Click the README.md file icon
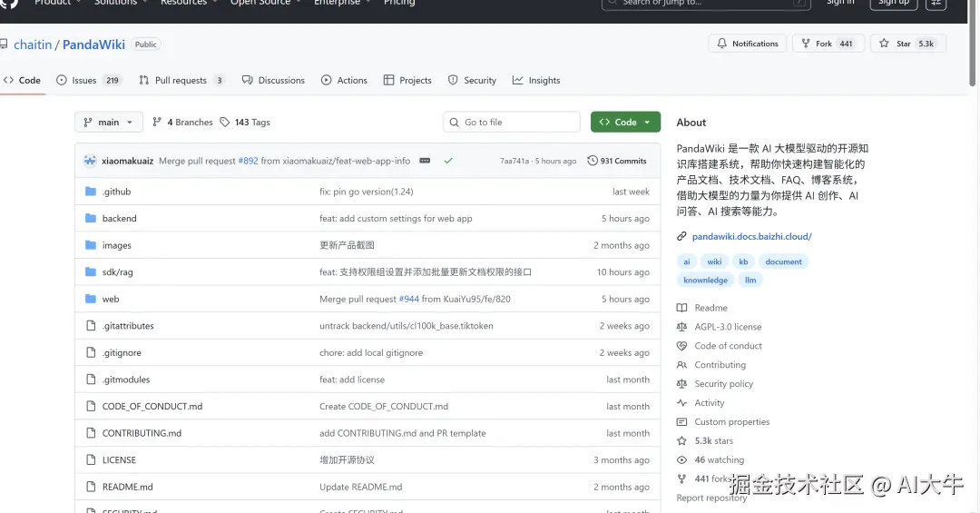Screen dimensions: 980x513 (x=91, y=487)
